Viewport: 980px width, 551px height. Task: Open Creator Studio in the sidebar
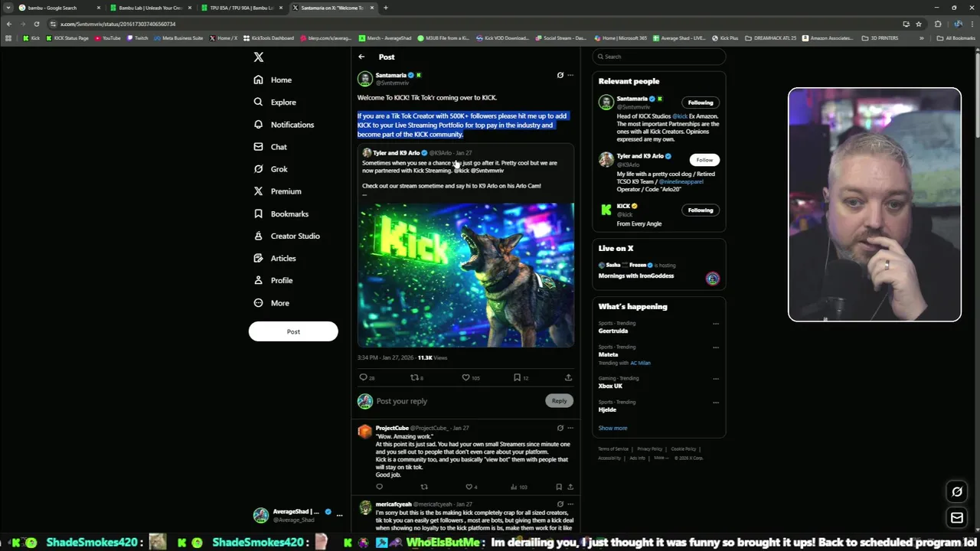point(286,236)
